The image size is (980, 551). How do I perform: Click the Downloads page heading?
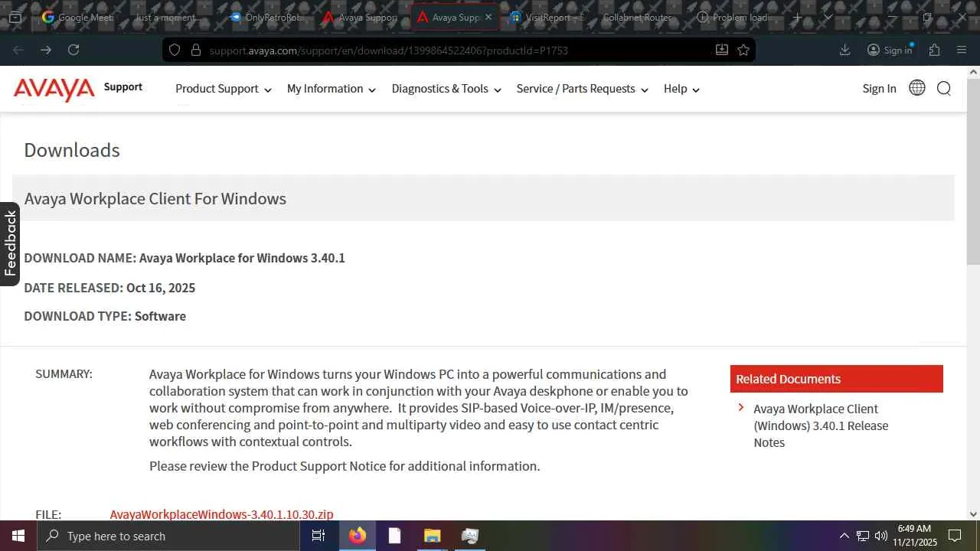click(72, 150)
